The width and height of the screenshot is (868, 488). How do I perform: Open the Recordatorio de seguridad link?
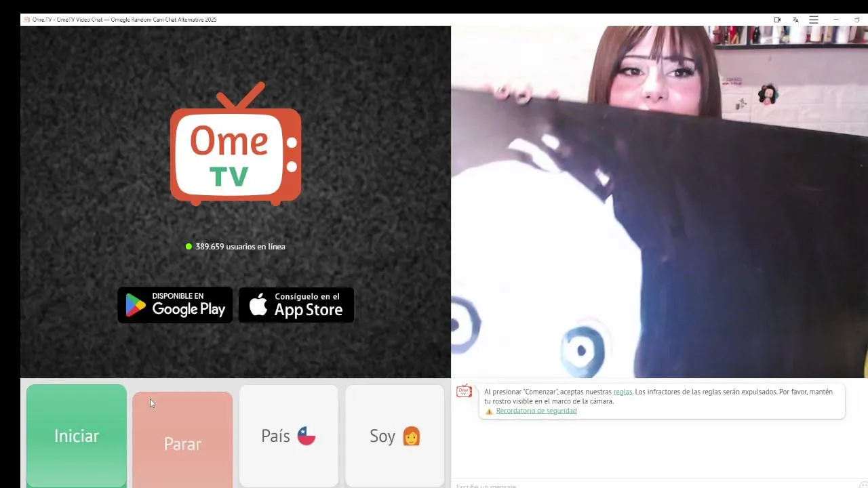click(x=536, y=411)
